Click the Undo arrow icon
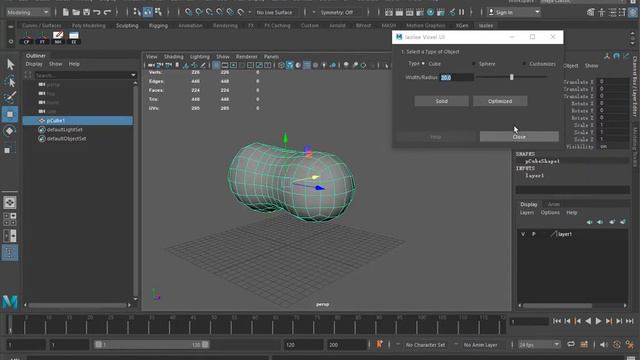640x360 pixels. (97, 12)
